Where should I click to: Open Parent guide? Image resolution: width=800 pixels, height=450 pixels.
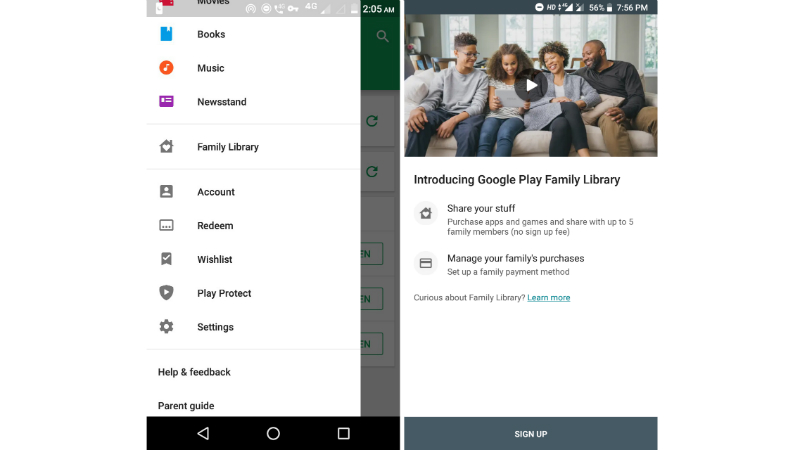coord(254,406)
